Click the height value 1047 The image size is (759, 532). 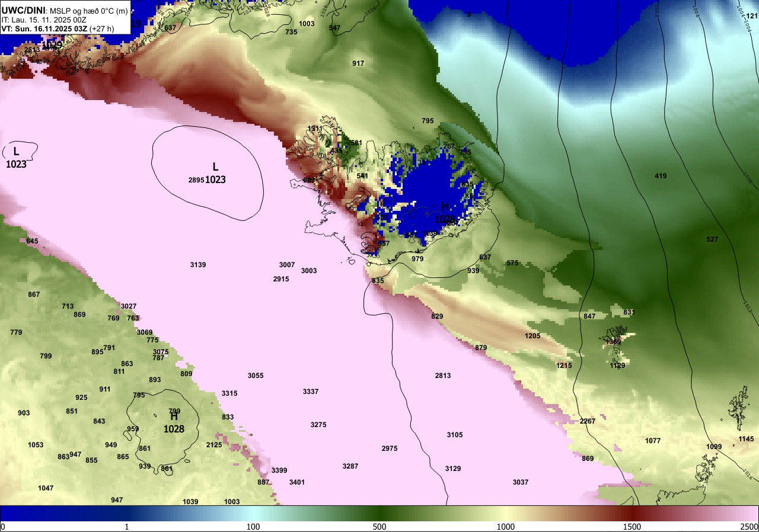click(46, 488)
